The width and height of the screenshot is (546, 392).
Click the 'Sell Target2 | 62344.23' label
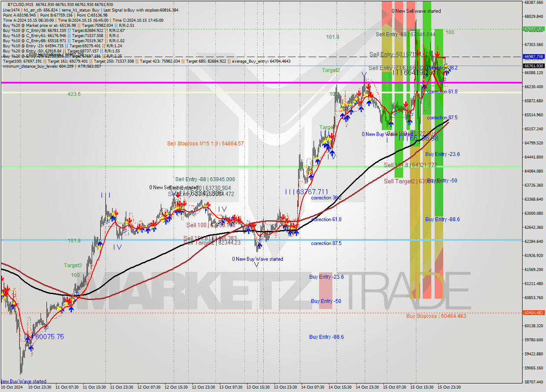pyautogui.click(x=212, y=242)
